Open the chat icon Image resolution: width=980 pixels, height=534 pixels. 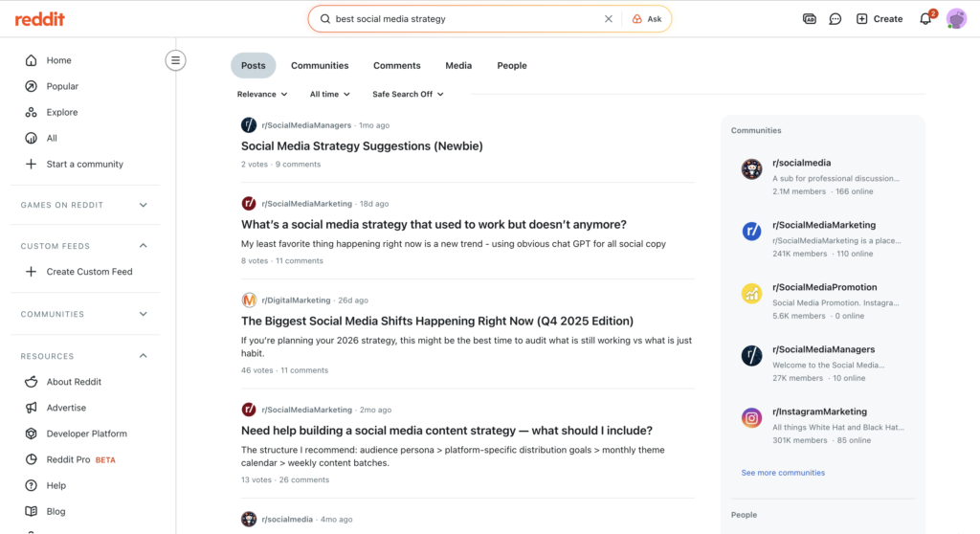click(835, 19)
